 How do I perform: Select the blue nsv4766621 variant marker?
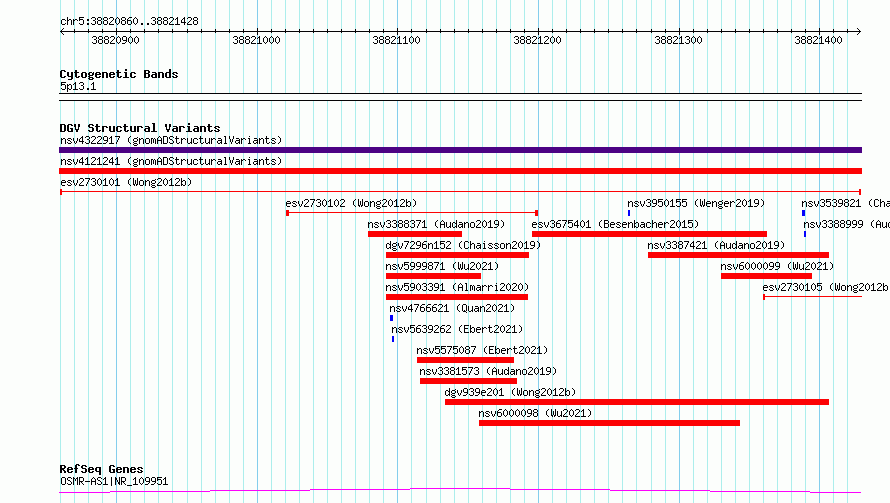click(391, 318)
